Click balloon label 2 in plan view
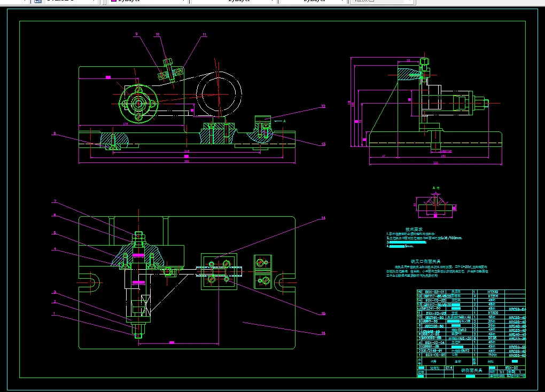The height and width of the screenshot is (392, 545). point(54,302)
